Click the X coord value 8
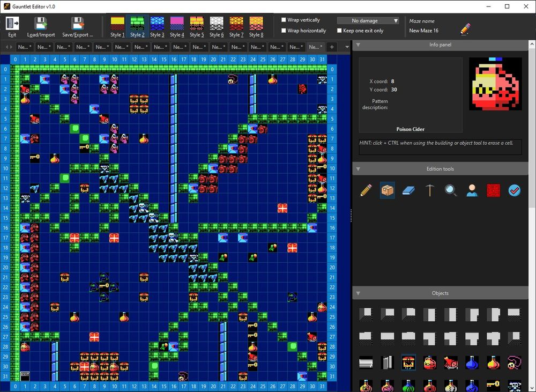The height and width of the screenshot is (392, 536). click(392, 81)
